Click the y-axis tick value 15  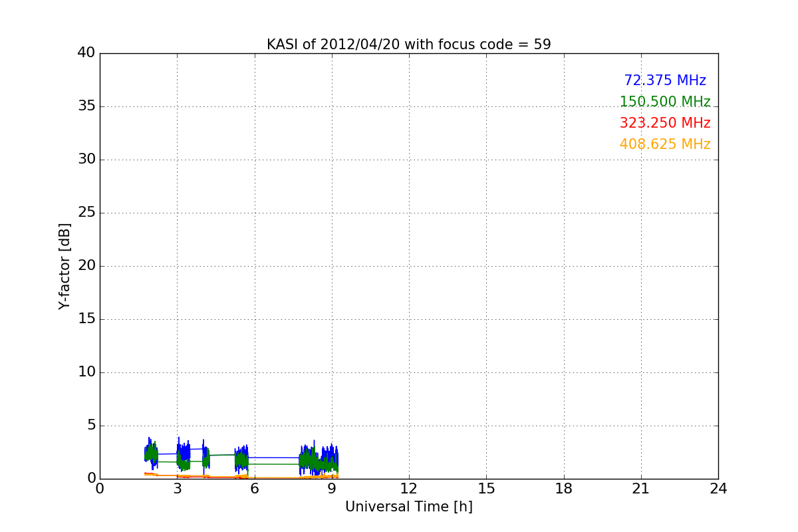(86, 319)
